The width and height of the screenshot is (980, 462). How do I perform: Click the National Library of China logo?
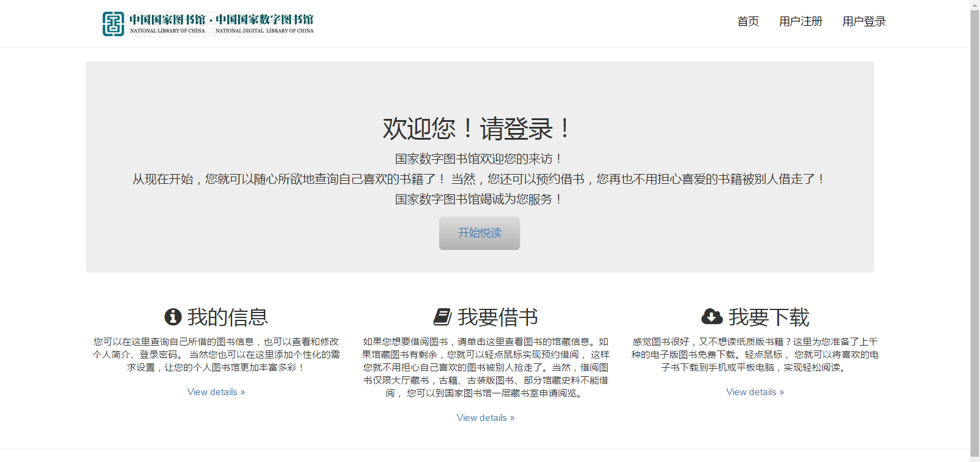(208, 24)
